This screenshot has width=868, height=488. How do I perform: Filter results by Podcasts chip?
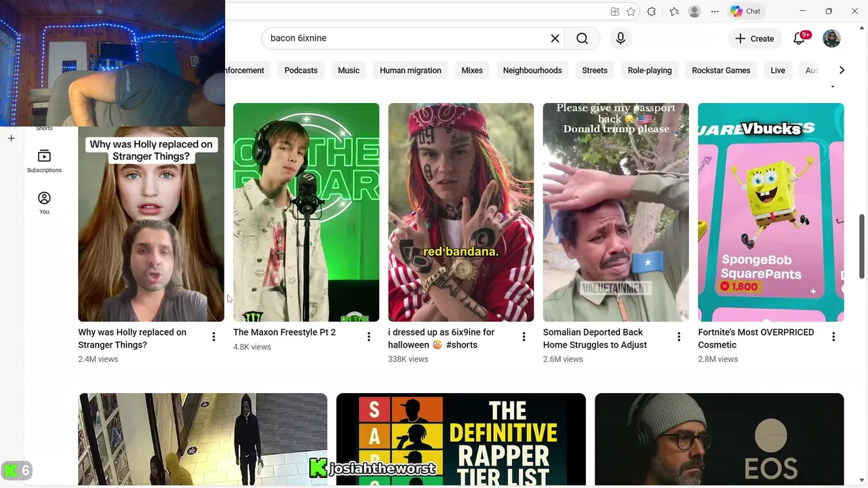point(301,70)
